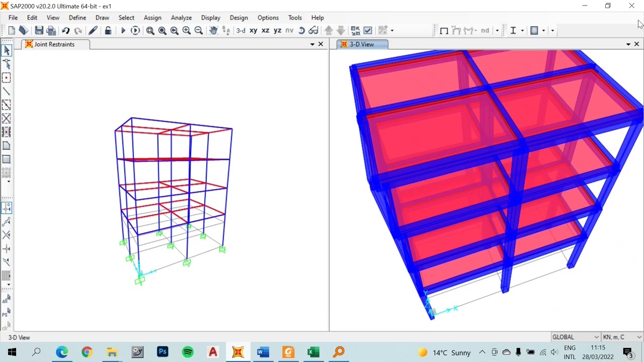Click the Rotate 3D view icon
The width and height of the screenshot is (644, 362).
coord(301,31)
